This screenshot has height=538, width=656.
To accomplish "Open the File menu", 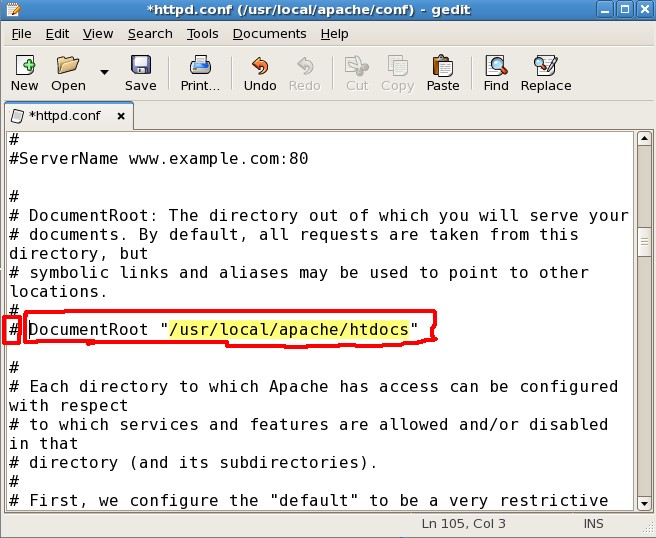I will [x=21, y=33].
